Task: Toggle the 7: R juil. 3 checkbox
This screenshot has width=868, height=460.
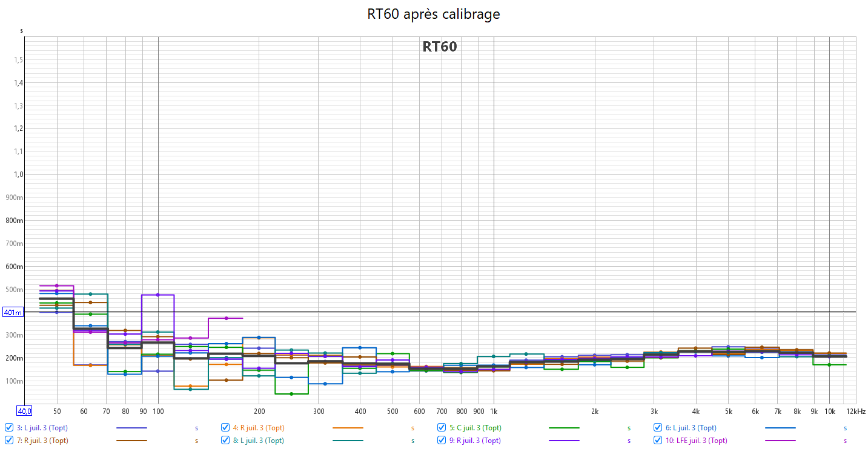Action: coord(9,440)
